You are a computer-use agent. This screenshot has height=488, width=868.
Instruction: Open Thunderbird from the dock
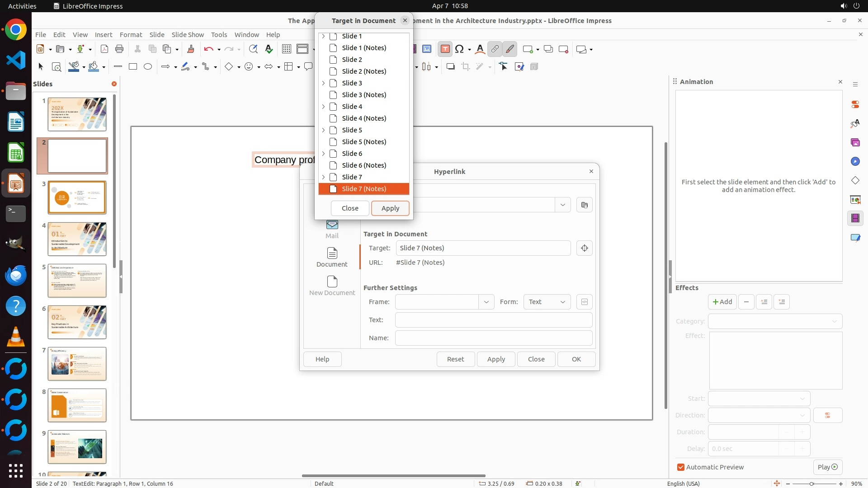pos(16,275)
